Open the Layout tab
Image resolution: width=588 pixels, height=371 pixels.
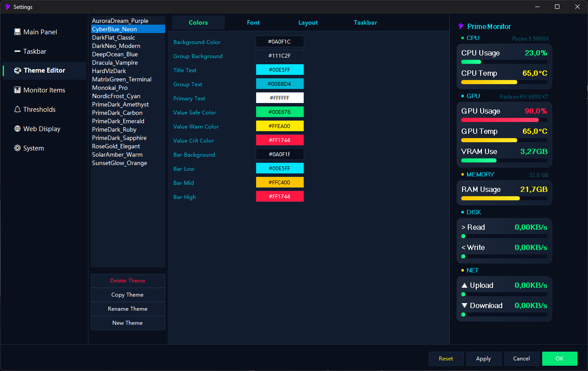click(x=308, y=22)
